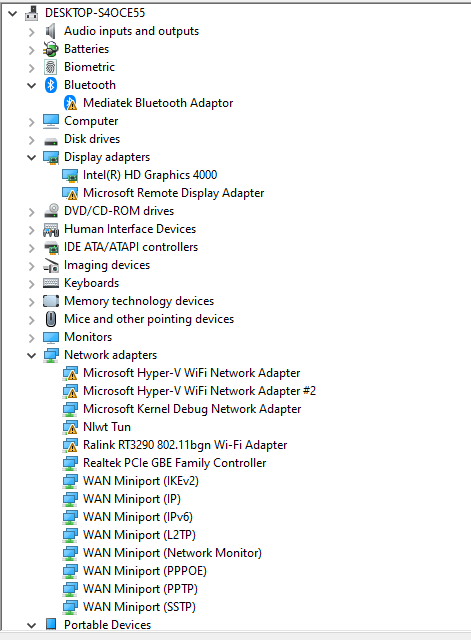Expand the Keyboards category
The height and width of the screenshot is (640, 471).
(32, 284)
